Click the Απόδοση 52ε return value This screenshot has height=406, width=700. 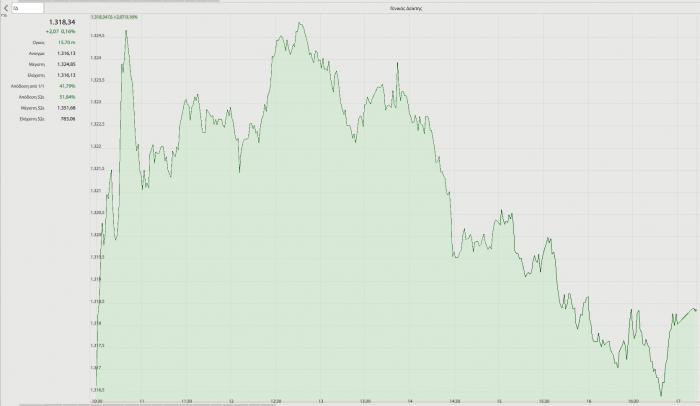[x=67, y=97]
